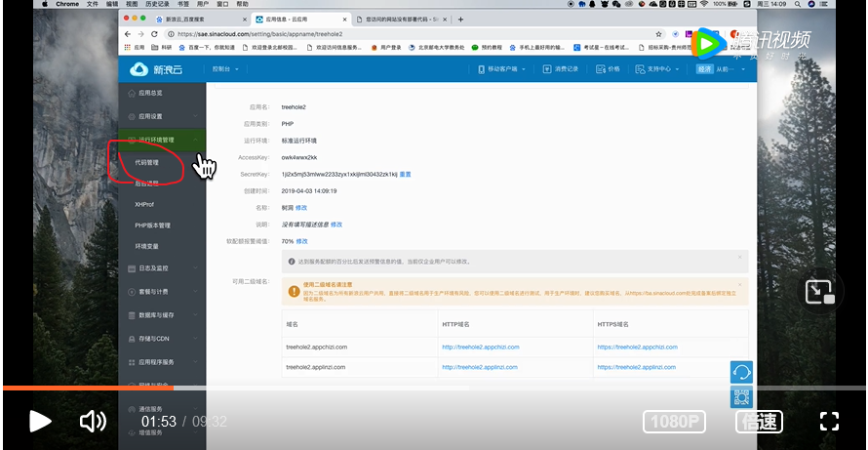
Task: Open the QR code floating button
Action: tap(741, 396)
